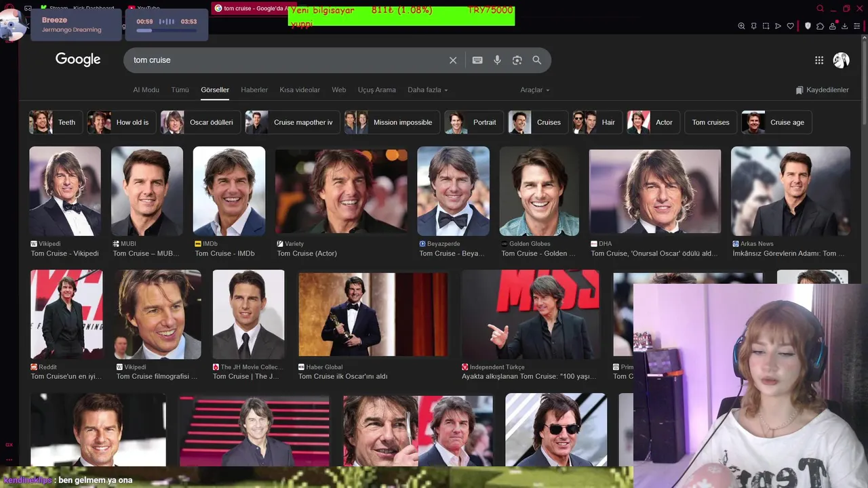Open the Google account avatar

pos(841,60)
